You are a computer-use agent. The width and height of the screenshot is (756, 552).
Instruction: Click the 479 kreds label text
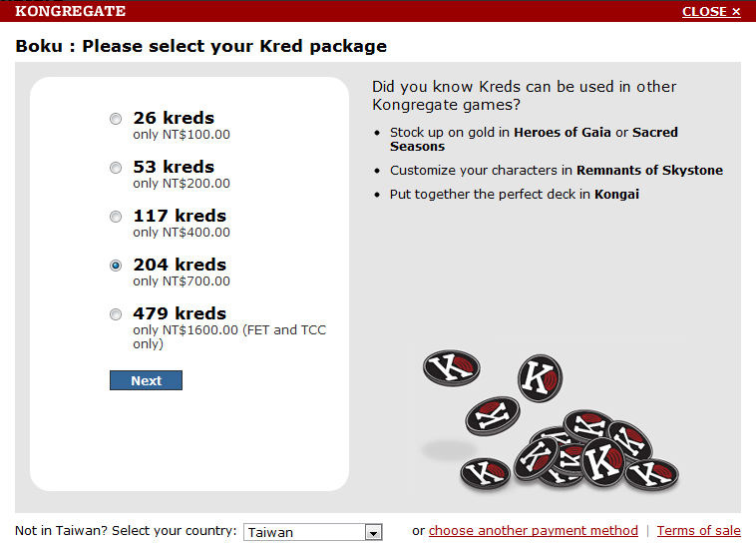click(x=180, y=313)
